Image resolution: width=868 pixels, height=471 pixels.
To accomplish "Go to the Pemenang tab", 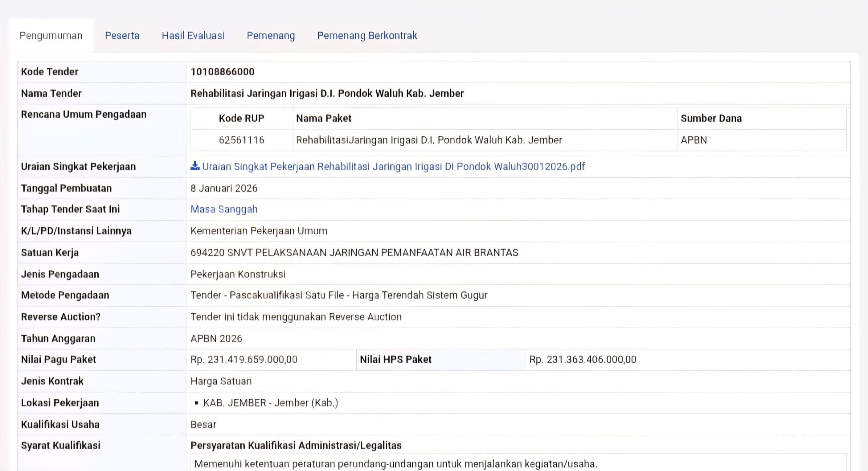I will (x=271, y=36).
